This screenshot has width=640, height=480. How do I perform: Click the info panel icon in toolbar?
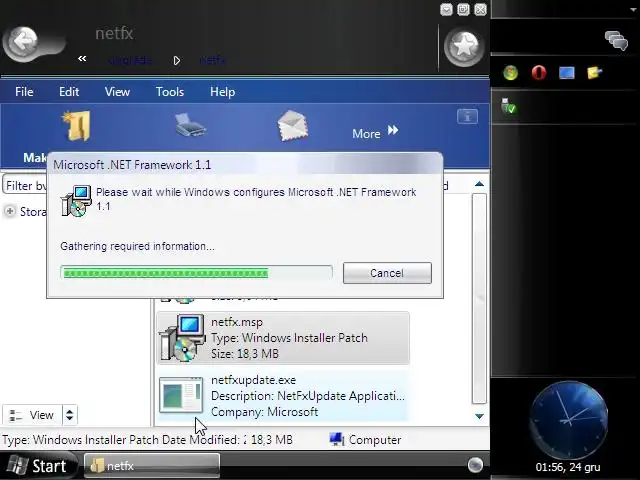[467, 117]
